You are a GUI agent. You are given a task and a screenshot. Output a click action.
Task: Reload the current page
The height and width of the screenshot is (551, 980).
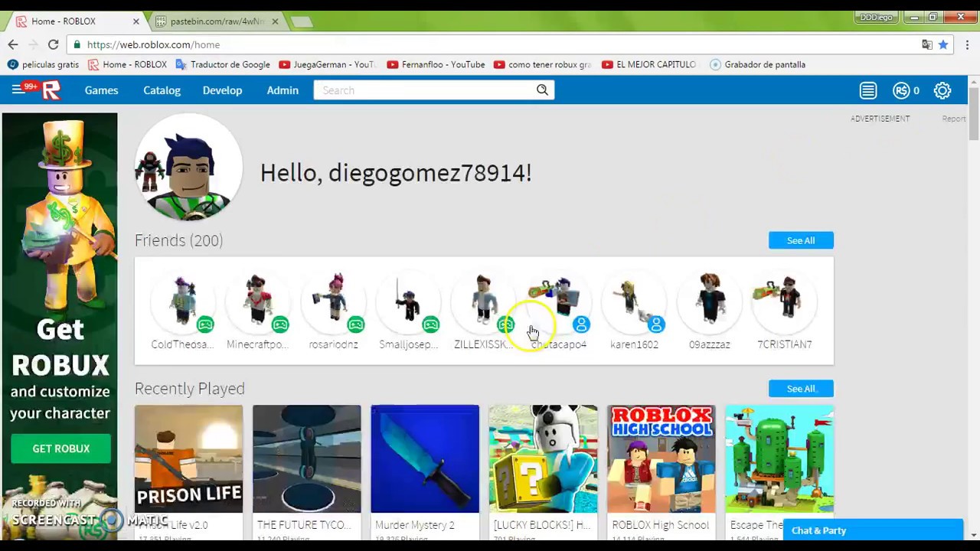(53, 44)
